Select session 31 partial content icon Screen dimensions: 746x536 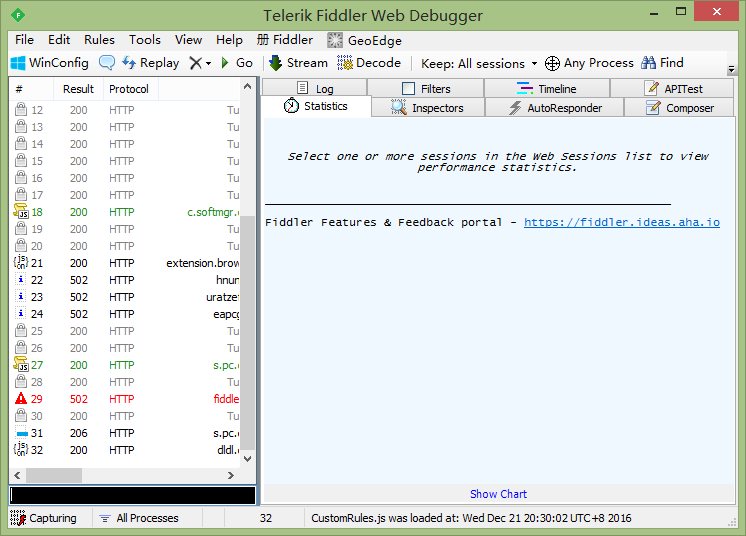click(x=22, y=433)
